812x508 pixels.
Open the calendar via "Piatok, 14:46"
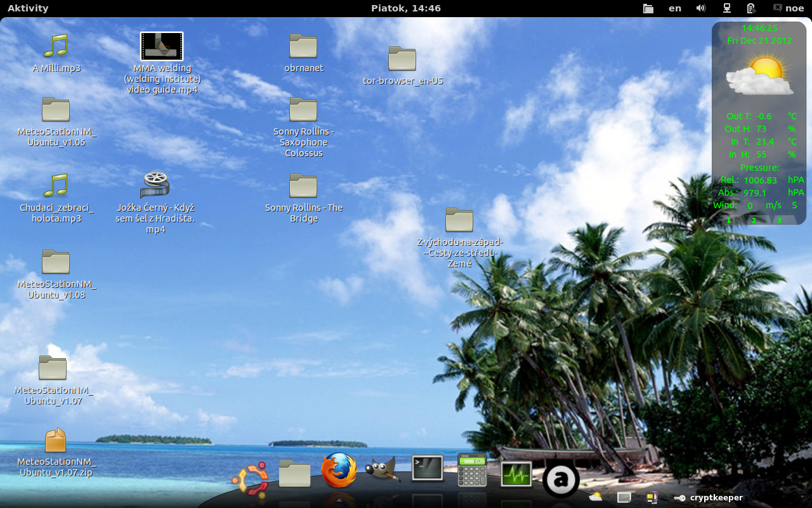coord(406,8)
